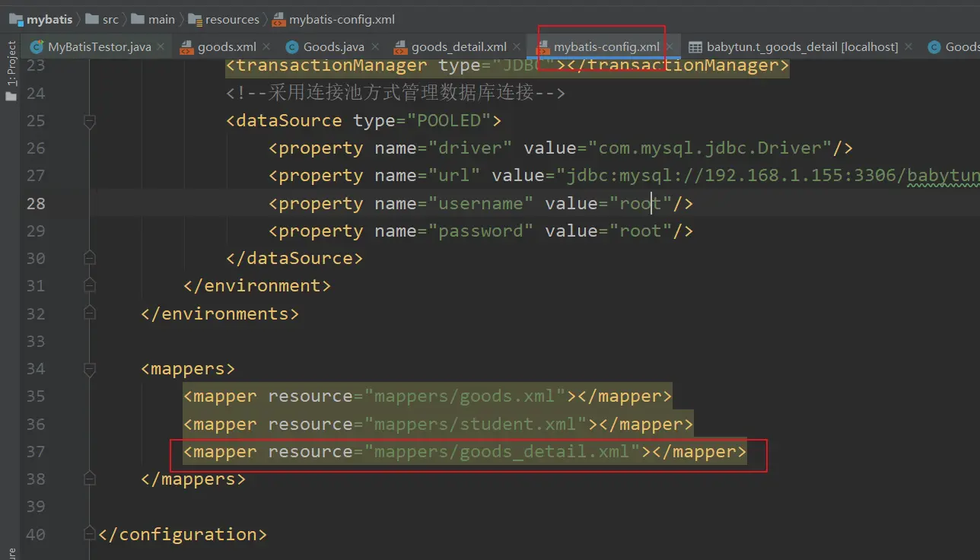This screenshot has height=560, width=980.
Task: Switch to babytun.t_goods_detail database tab
Action: (802, 47)
